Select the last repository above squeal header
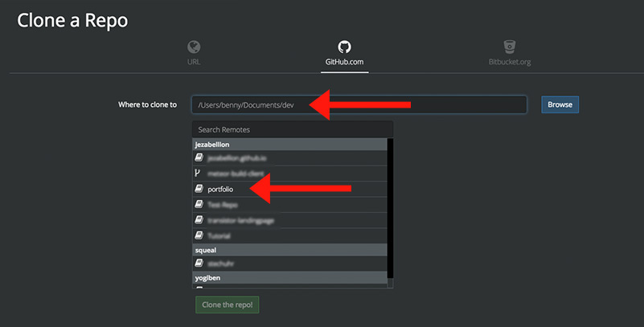Viewport: 644px width, 327px height. 290,236
